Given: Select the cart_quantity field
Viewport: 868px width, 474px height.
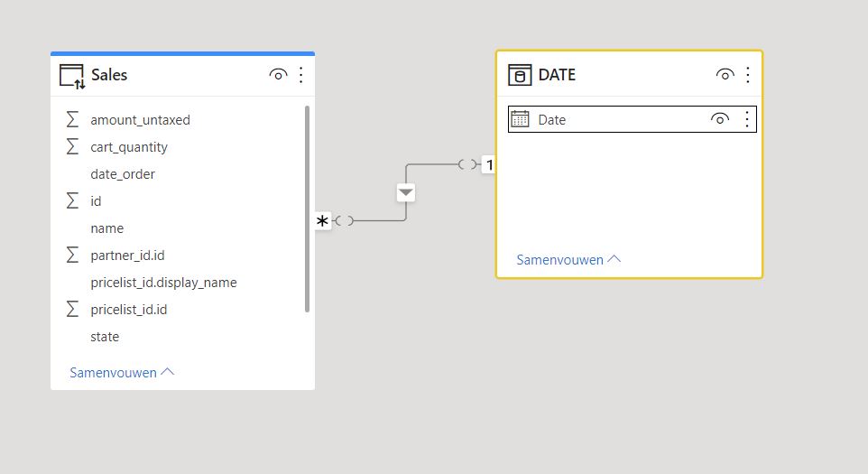Looking at the screenshot, I should (x=129, y=147).
